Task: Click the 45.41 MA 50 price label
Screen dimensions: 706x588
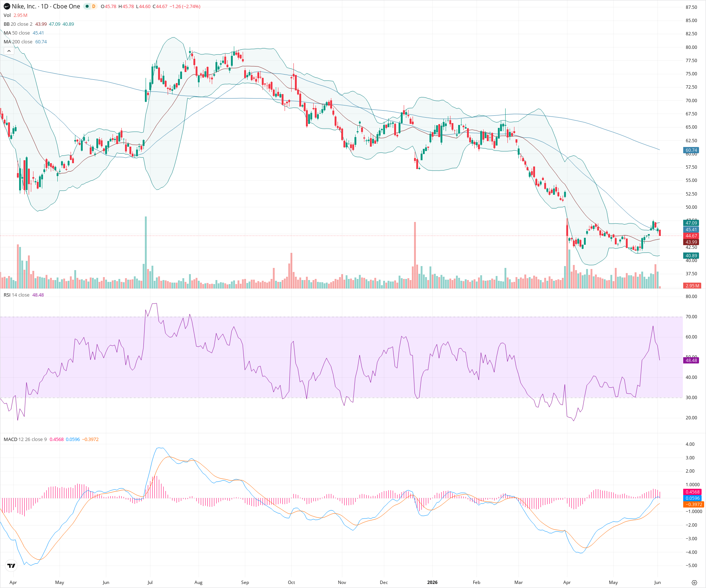Action: (x=691, y=229)
